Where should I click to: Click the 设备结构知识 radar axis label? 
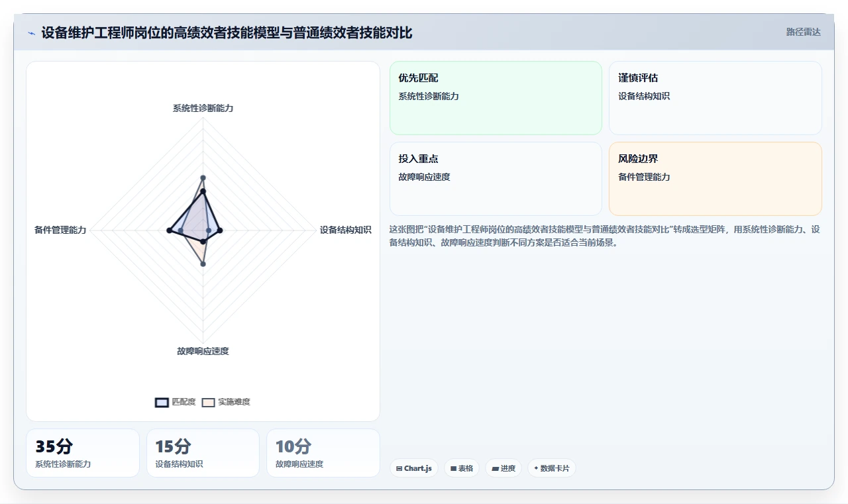345,230
